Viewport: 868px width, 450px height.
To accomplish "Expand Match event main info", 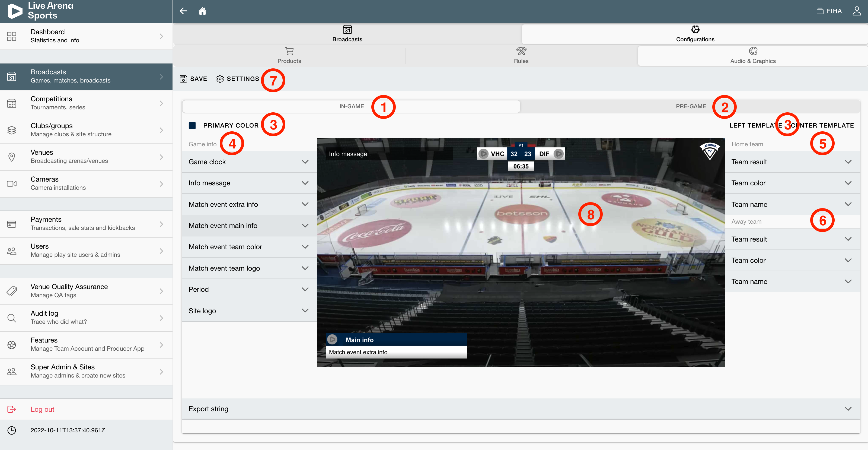I will [x=249, y=226].
